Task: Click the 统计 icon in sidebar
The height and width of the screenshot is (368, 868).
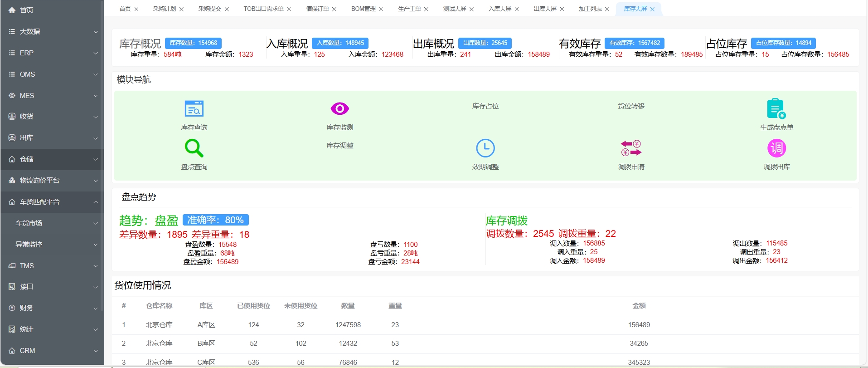Action: (12, 329)
